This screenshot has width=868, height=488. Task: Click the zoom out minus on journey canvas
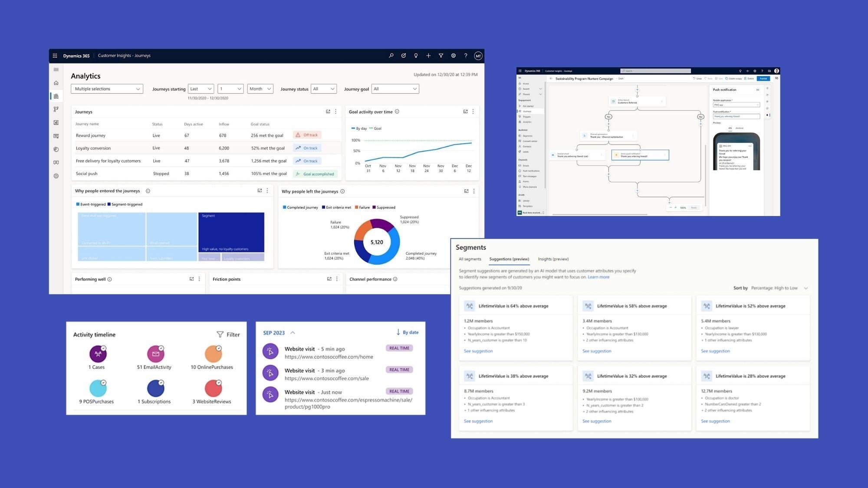point(671,208)
